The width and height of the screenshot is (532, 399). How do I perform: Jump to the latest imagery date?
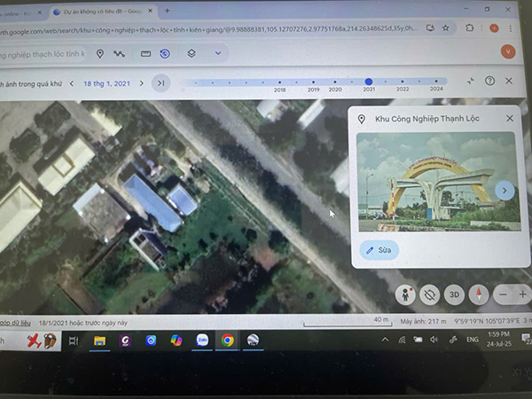pyautogui.click(x=160, y=83)
